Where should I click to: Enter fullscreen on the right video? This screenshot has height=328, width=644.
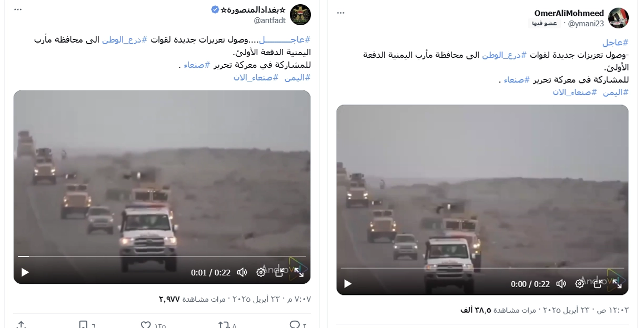pyautogui.click(x=617, y=284)
